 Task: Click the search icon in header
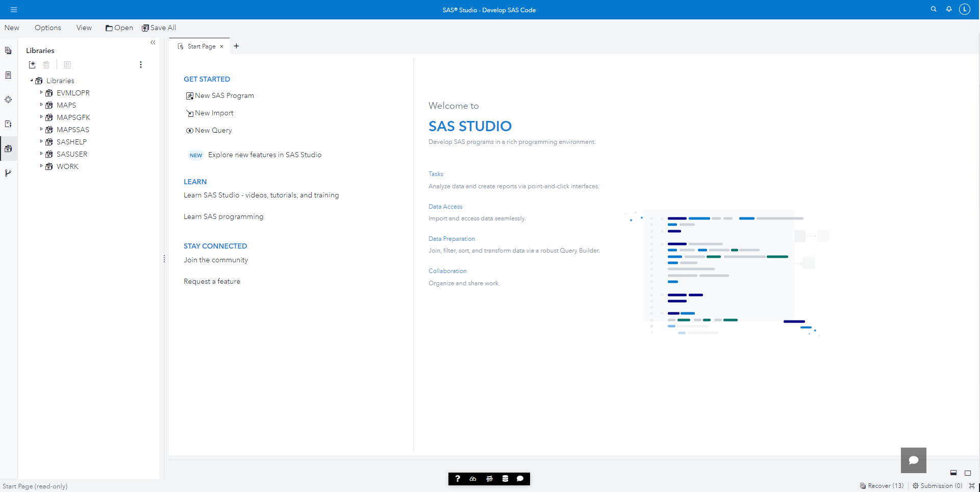coord(934,9)
